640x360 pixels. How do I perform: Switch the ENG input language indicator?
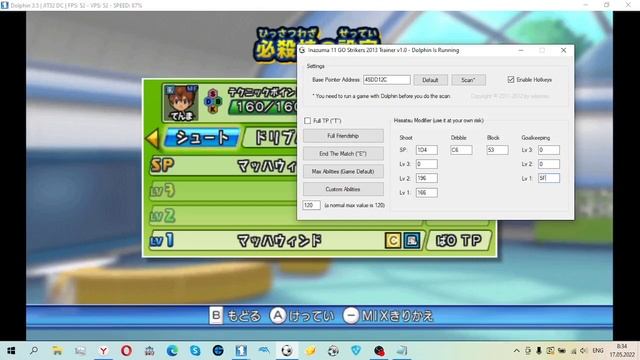[598, 351]
